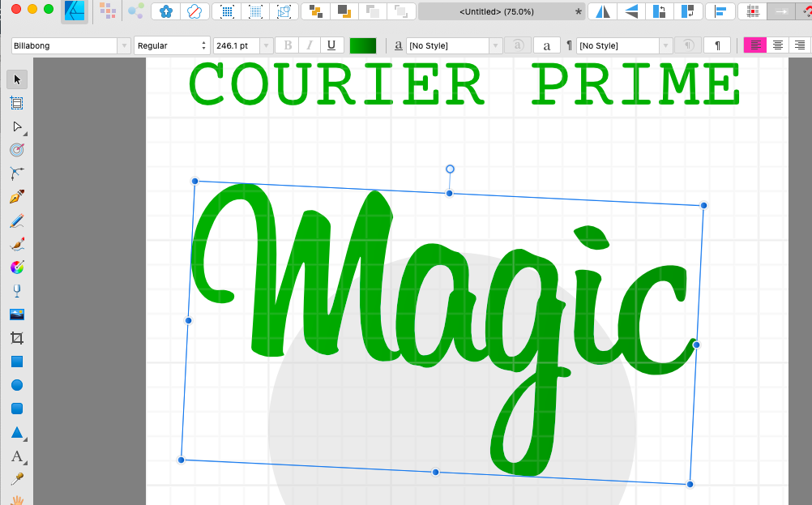Screen dimensions: 812x505
Task: Open the Paragraph panel button
Action: click(717, 45)
